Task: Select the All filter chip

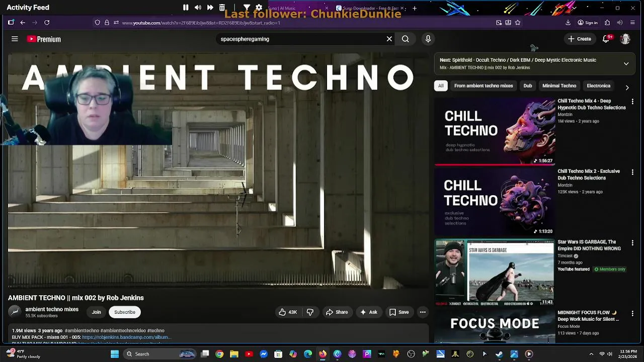Action: tap(441, 85)
